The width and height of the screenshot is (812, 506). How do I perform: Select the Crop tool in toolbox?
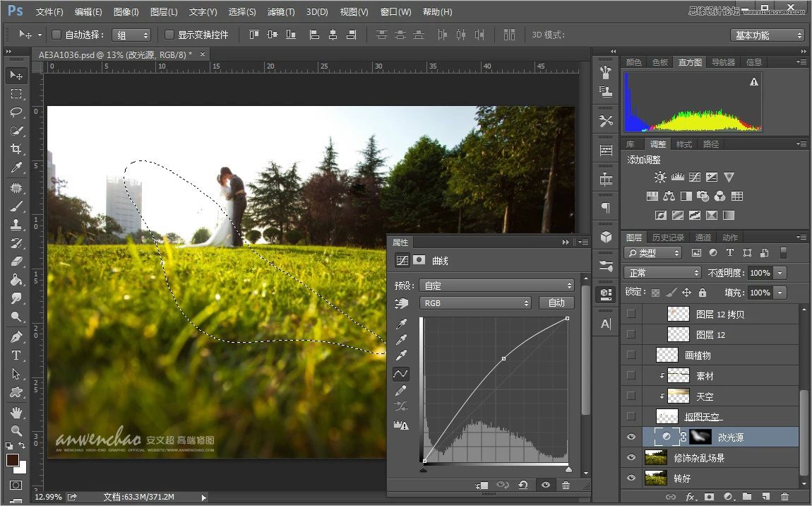pos(16,149)
